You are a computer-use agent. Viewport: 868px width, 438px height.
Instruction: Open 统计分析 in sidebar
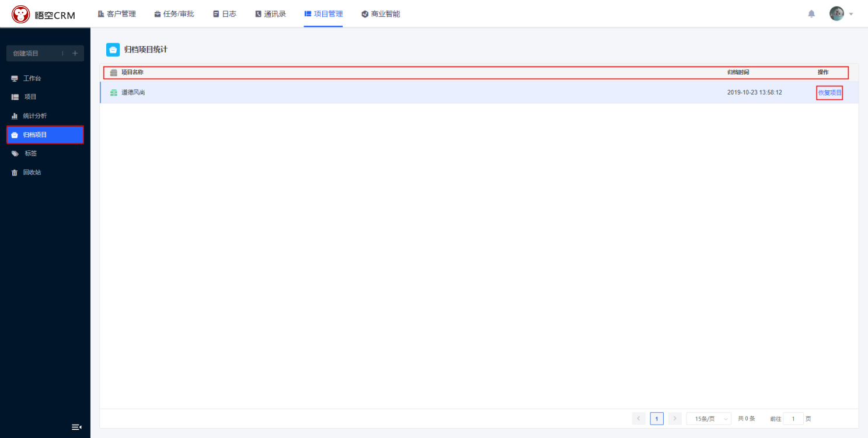point(45,116)
